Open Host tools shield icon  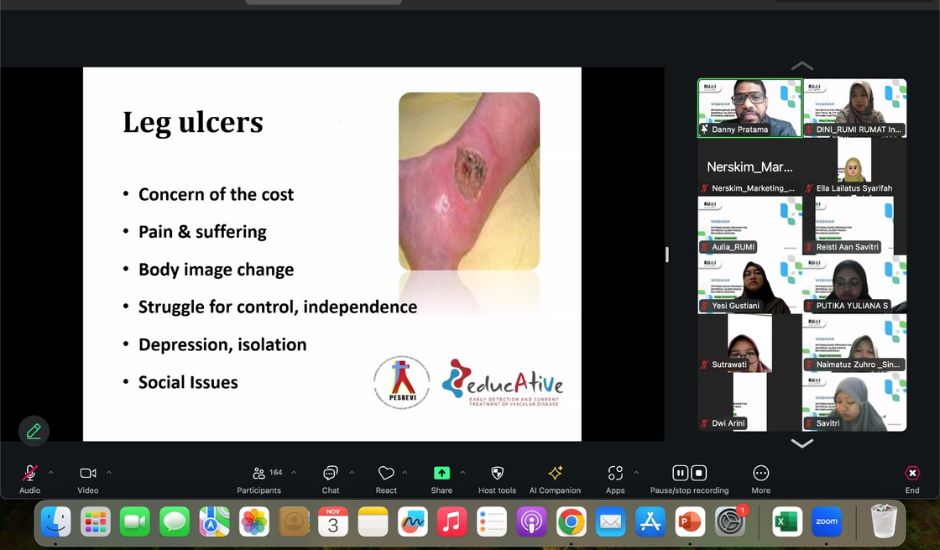(497, 473)
